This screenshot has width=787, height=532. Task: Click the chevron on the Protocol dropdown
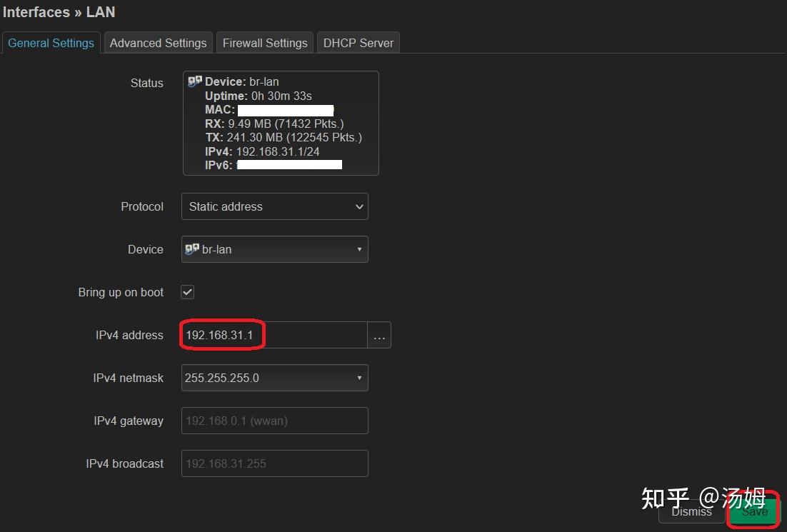359,206
